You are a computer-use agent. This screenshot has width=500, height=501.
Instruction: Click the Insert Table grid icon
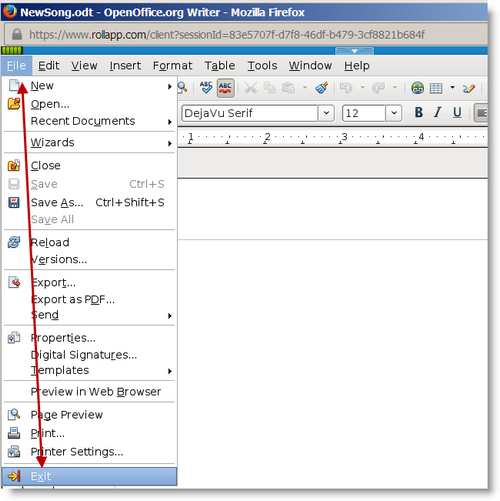pyautogui.click(x=436, y=88)
